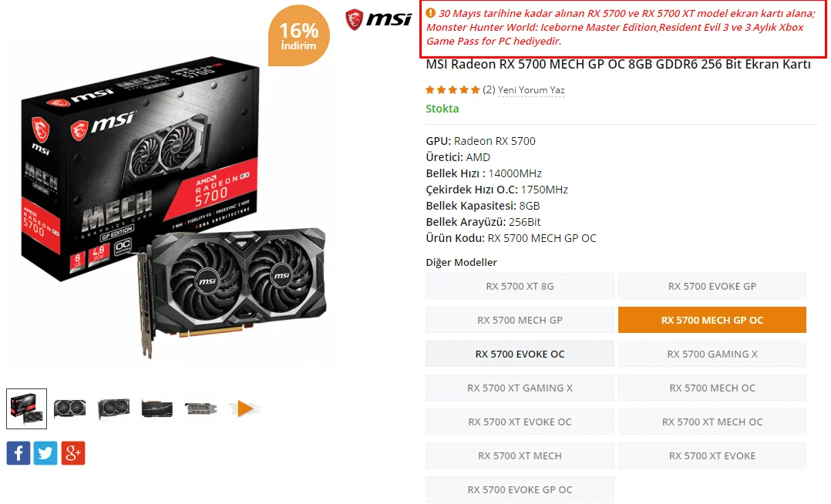
Task: Share product via Twitter bird icon
Action: pos(45,453)
